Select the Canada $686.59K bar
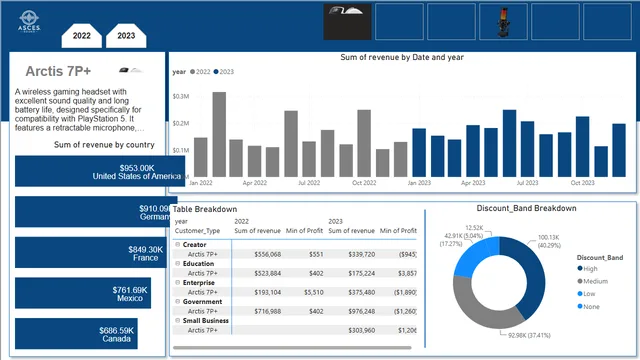The width and height of the screenshot is (640, 360). 76,333
